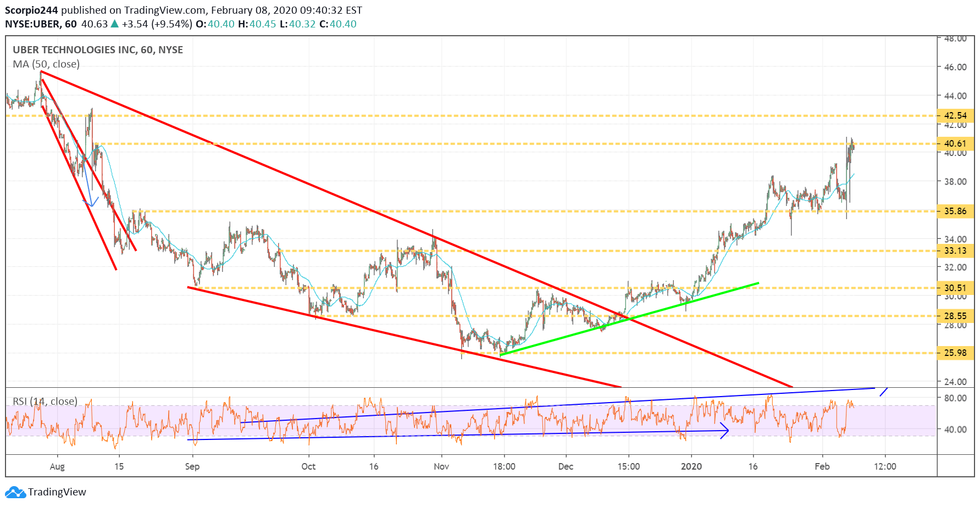Click the 18:00 label on time axis
Screen dimensions: 980x507
coord(504,466)
